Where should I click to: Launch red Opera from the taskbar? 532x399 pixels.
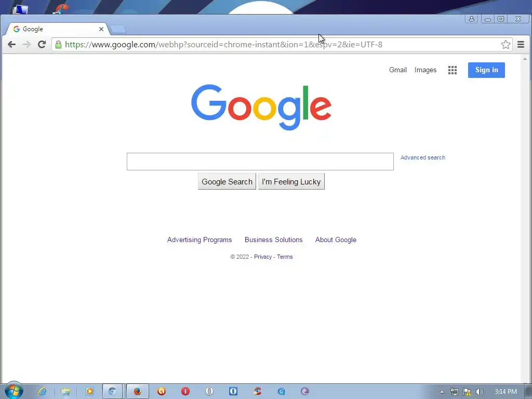tap(185, 391)
